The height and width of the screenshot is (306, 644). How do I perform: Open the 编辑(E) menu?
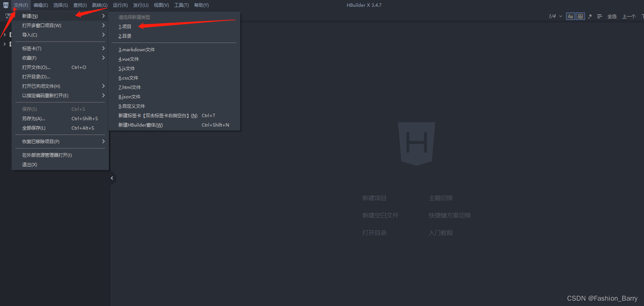41,5
